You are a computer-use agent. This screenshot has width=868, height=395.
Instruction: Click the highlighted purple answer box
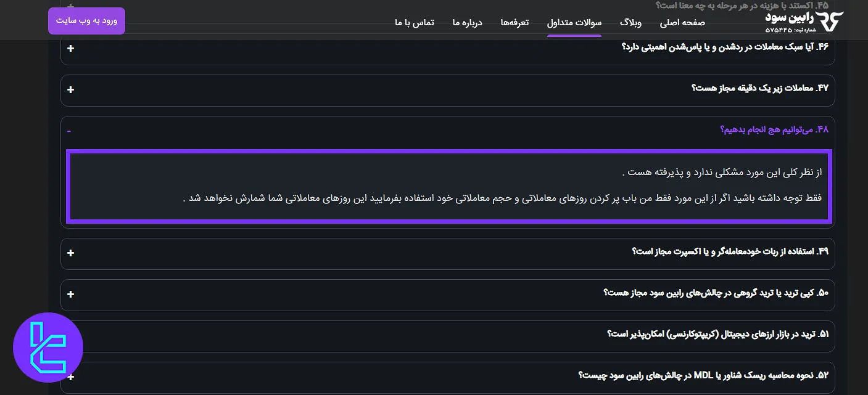(x=448, y=185)
